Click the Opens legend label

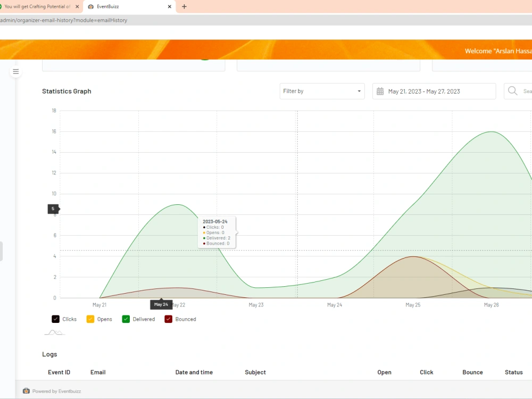click(104, 319)
